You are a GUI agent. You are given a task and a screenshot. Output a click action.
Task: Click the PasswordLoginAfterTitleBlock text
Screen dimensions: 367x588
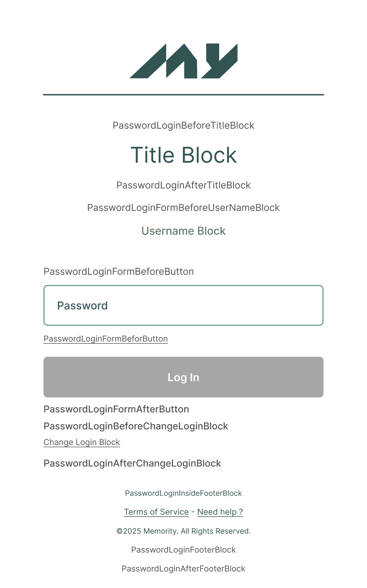click(183, 185)
